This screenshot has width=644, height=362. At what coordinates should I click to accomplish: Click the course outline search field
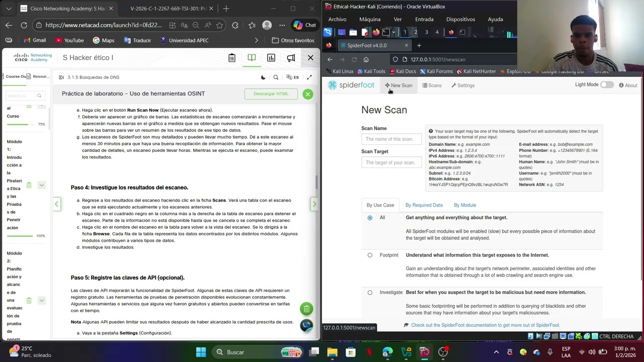[x=24, y=96]
